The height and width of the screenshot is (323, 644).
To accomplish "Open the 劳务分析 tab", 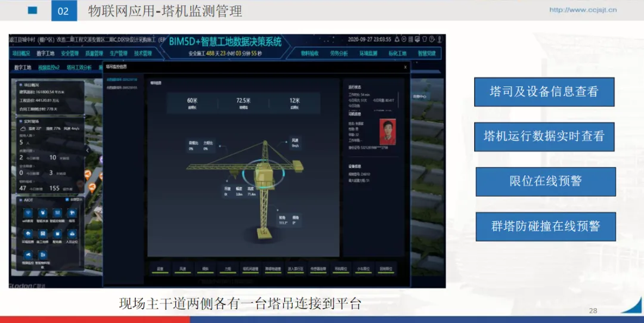I will pos(339,54).
